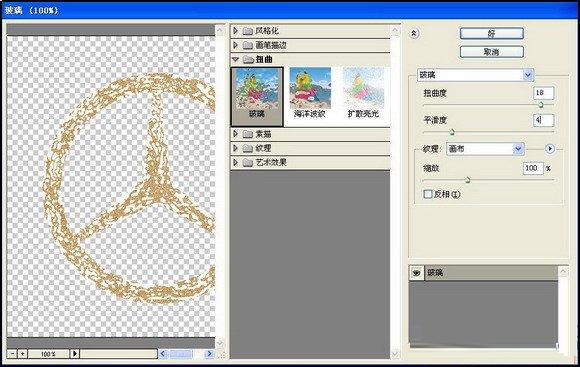The height and width of the screenshot is (367, 580).
Task: Open texture load menu round arrow button
Action: pyautogui.click(x=550, y=149)
